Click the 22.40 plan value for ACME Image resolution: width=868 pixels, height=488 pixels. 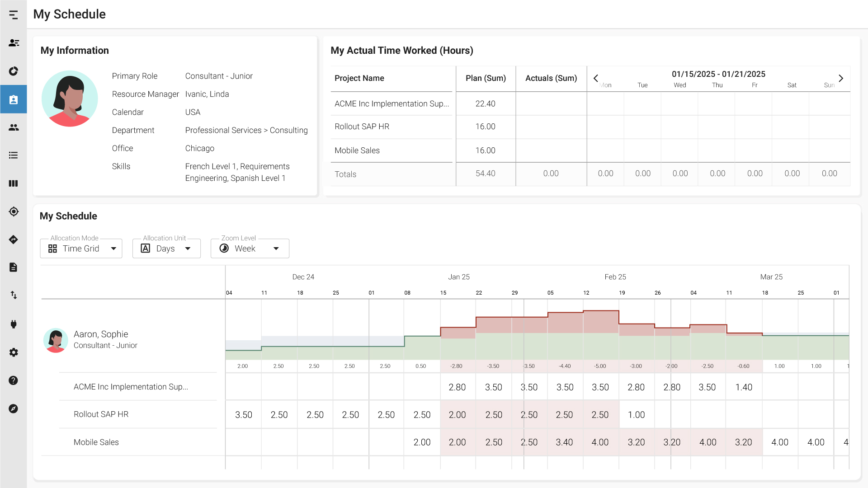click(x=486, y=103)
